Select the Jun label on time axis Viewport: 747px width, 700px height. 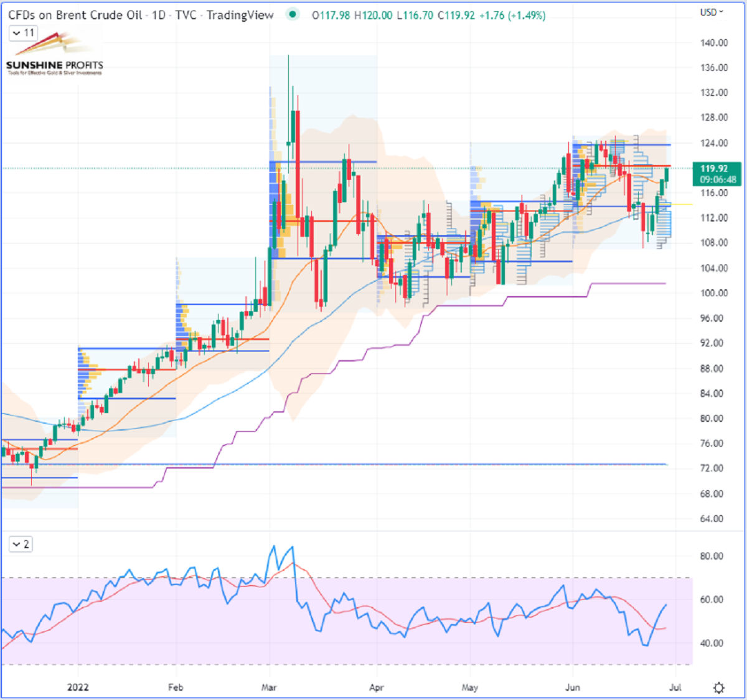572,688
